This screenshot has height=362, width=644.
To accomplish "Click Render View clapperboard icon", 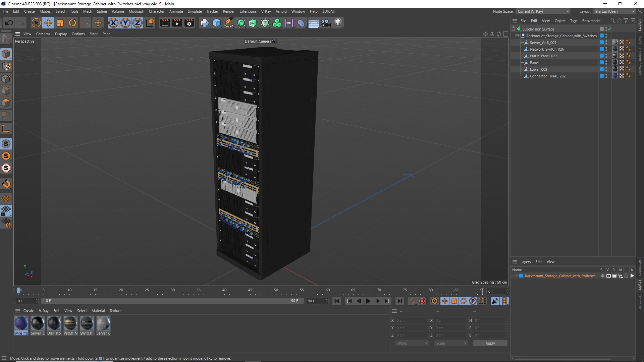I will tap(165, 23).
